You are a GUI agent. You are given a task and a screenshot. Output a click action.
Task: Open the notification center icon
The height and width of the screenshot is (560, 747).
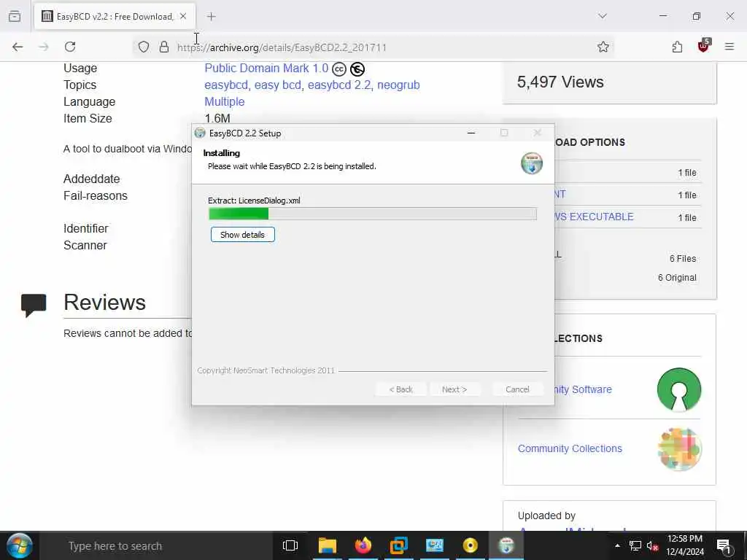(x=724, y=545)
